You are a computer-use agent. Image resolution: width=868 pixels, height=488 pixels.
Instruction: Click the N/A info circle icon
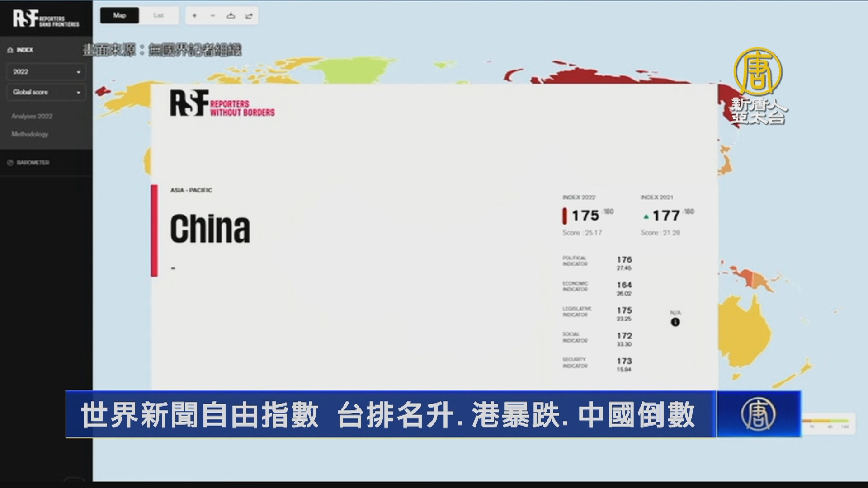tap(675, 322)
